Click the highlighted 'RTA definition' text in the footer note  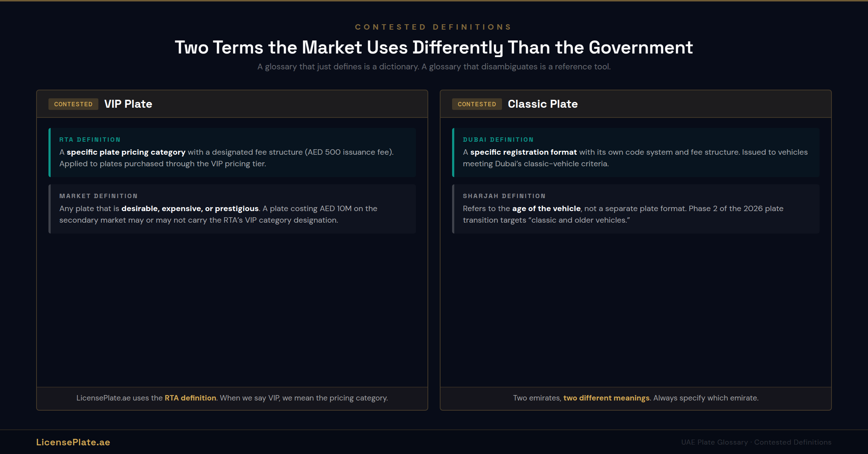point(190,398)
